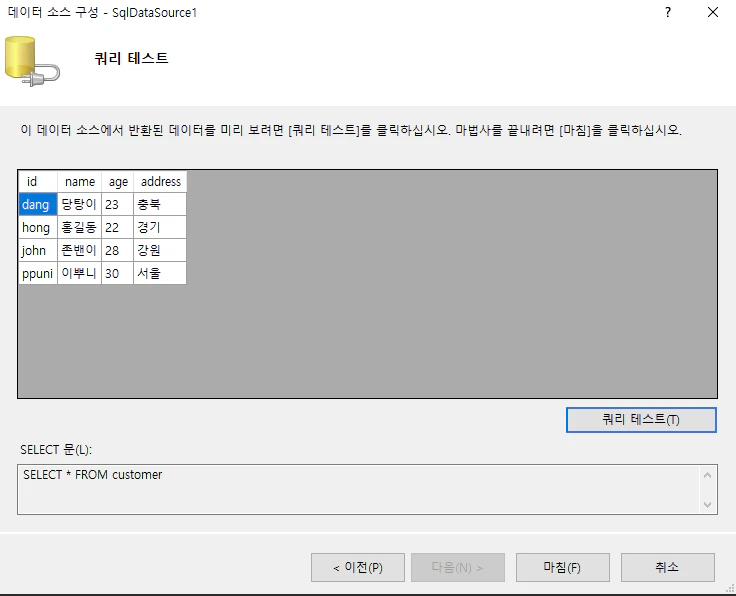Click the 쿼리 테스트 heading text
Viewport: 736px width, 596px height.
[x=131, y=58]
